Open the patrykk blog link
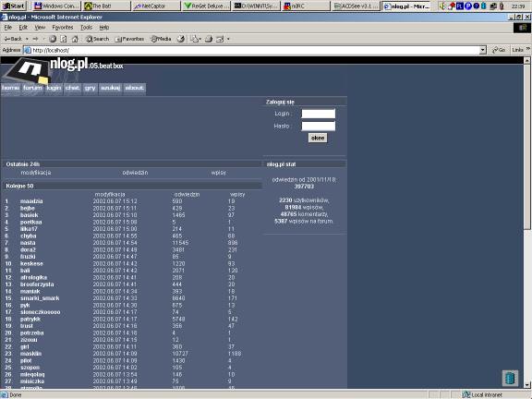Image resolution: width=532 pixels, height=399 pixels. tap(30, 320)
